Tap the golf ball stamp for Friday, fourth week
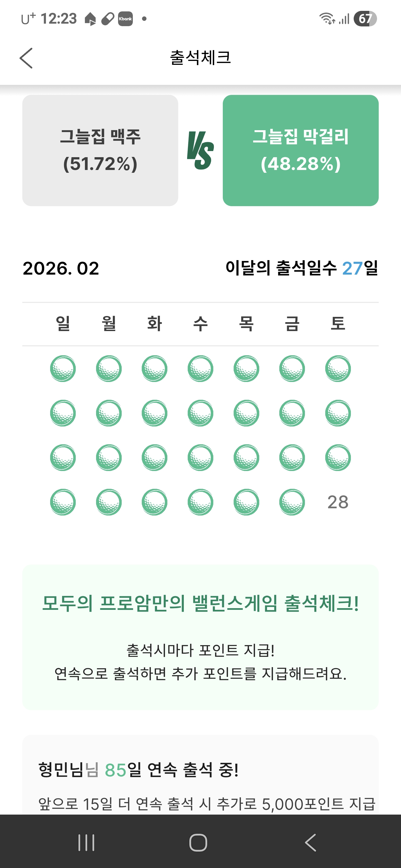The height and width of the screenshot is (868, 401). [x=292, y=502]
